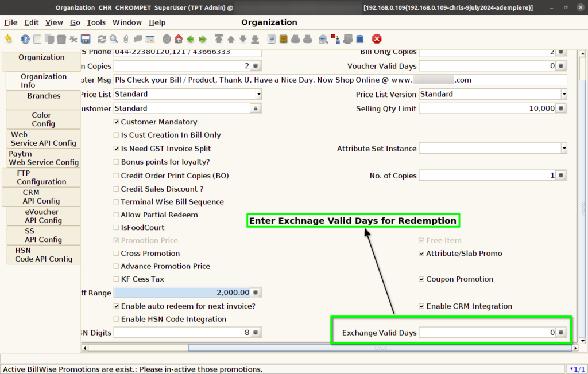
Task: Go to previous record up arrow icon
Action: point(231,38)
